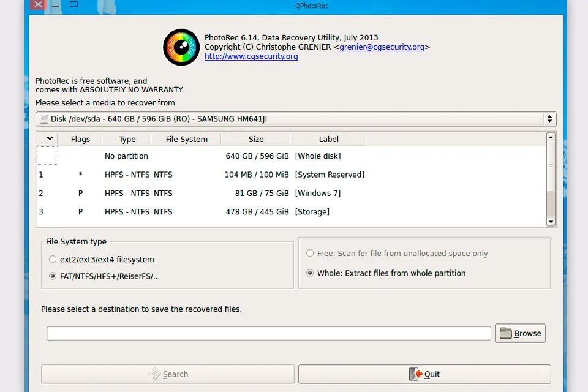Sort by the File System column header
Viewport: 588px width, 392px height.
pos(186,139)
